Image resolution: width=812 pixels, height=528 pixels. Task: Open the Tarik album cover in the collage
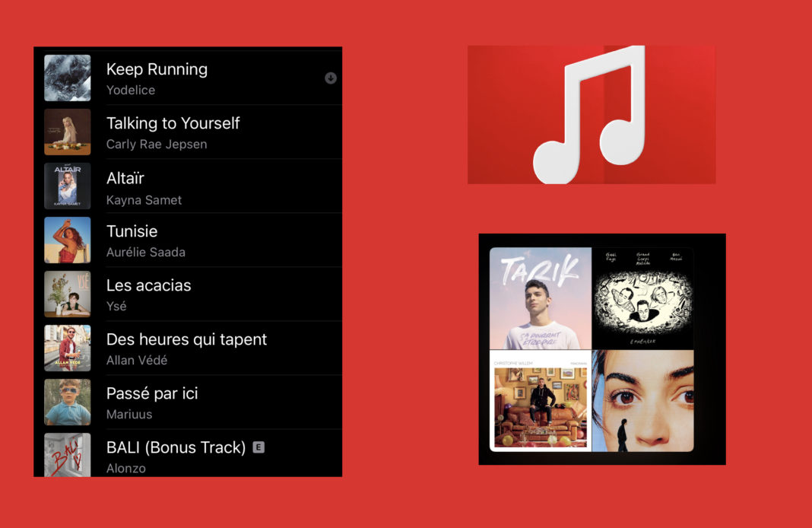[x=540, y=298]
